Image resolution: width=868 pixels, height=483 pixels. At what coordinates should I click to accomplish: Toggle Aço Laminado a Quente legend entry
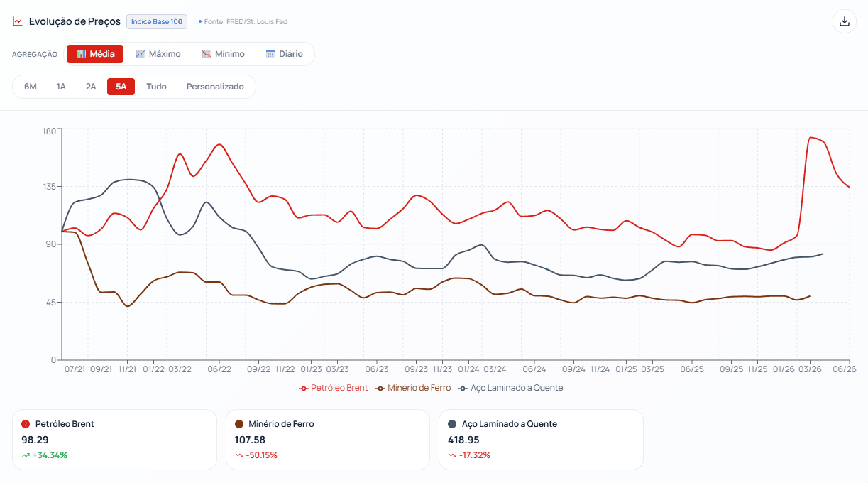pyautogui.click(x=510, y=388)
